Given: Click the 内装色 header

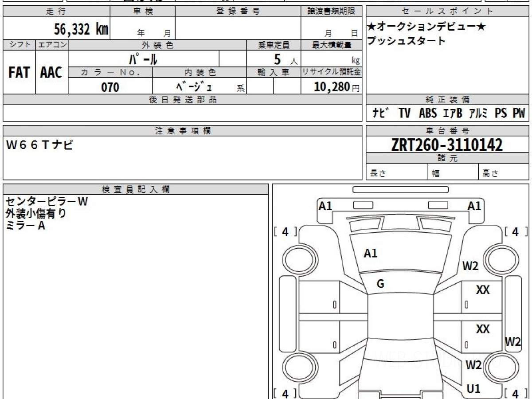Looking at the screenshot, I should 199,72.
